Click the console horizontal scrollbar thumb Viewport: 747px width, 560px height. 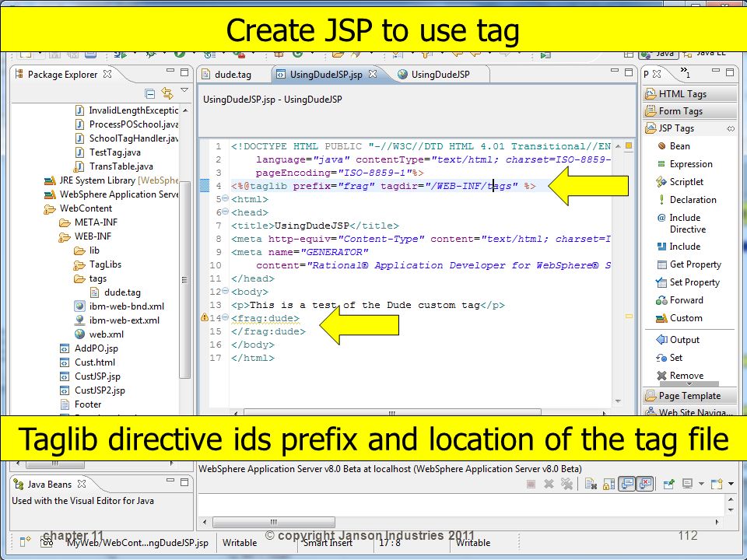273,522
